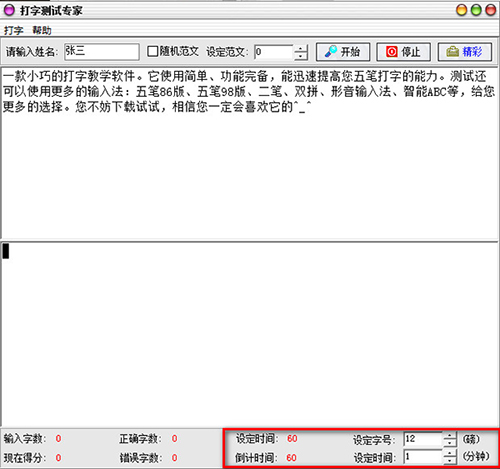Enable the 随机范文 checkbox
The height and width of the screenshot is (469, 500).
pyautogui.click(x=152, y=51)
